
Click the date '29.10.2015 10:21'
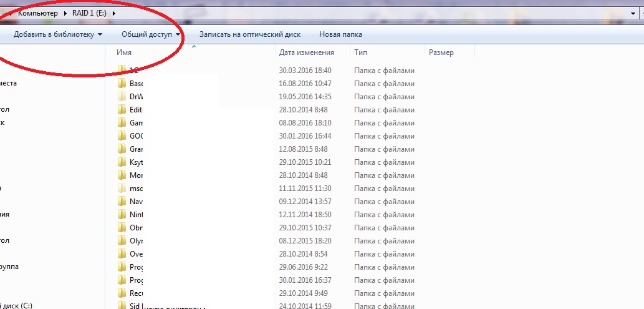click(305, 162)
